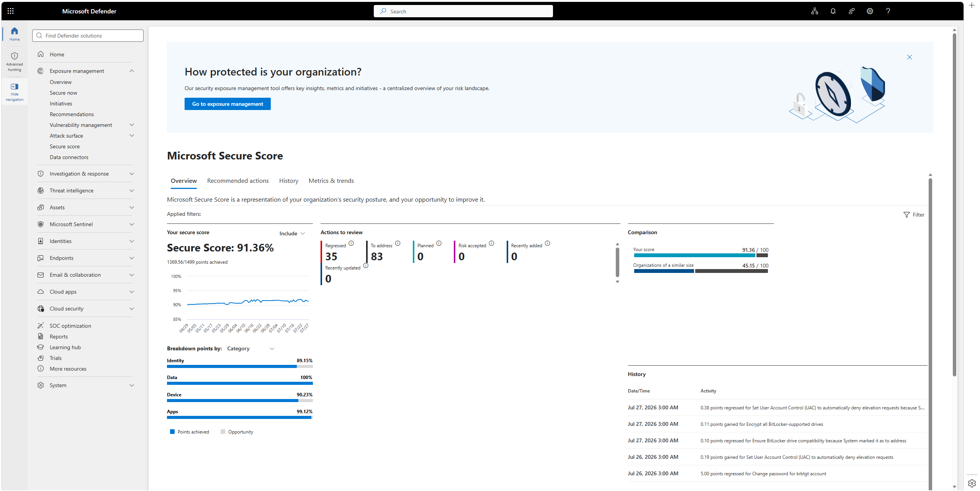
Task: Click the Opportunity legend swatch
Action: click(223, 432)
